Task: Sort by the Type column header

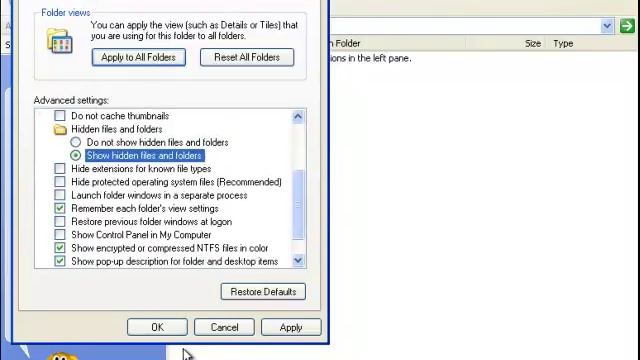Action: click(563, 43)
